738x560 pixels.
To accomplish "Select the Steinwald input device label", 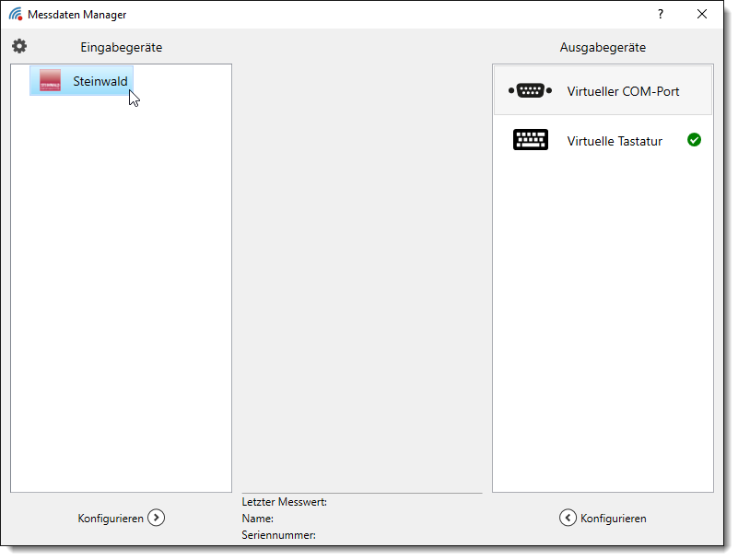I will pyautogui.click(x=100, y=82).
